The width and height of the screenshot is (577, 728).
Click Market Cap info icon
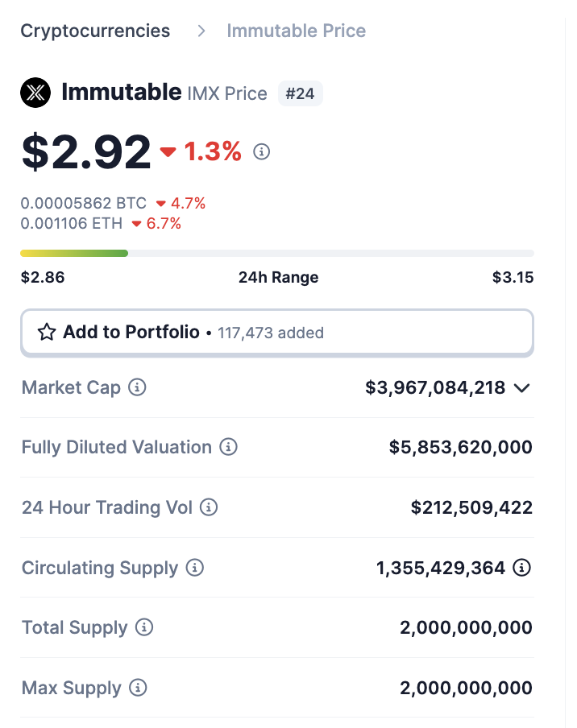[138, 387]
